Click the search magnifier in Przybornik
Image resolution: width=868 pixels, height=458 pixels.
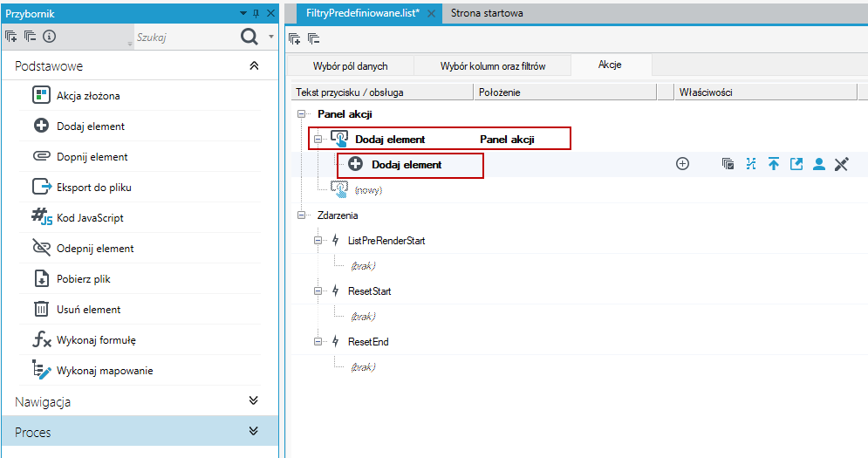249,37
